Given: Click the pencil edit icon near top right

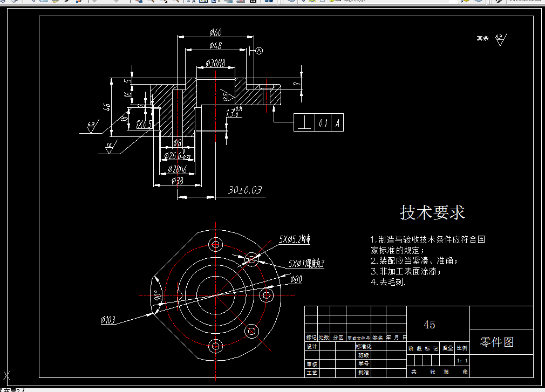Looking at the screenshot, I should pos(498,3).
